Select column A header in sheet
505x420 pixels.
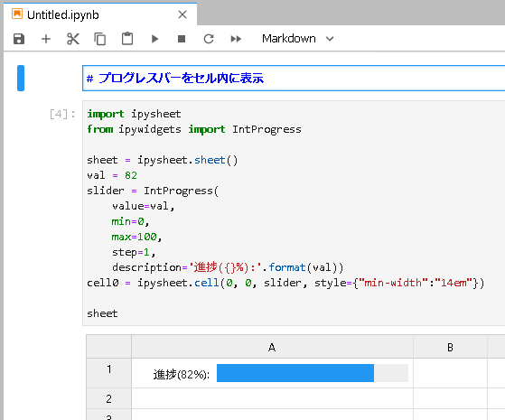(272, 347)
